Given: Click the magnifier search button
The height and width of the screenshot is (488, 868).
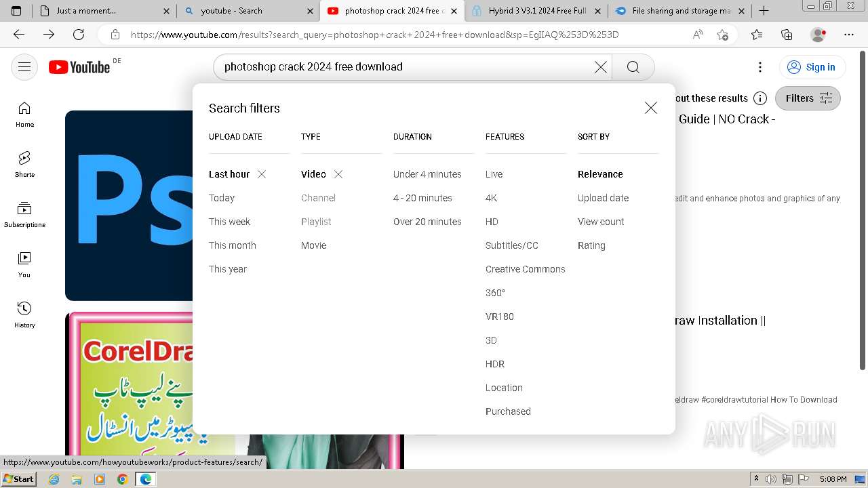Looking at the screenshot, I should point(633,66).
